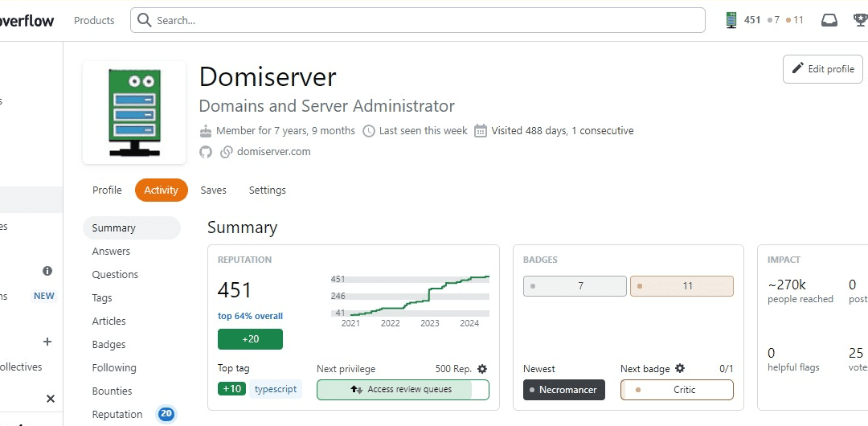This screenshot has height=426, width=868.
Task: Click the Edit profile button
Action: (x=822, y=69)
